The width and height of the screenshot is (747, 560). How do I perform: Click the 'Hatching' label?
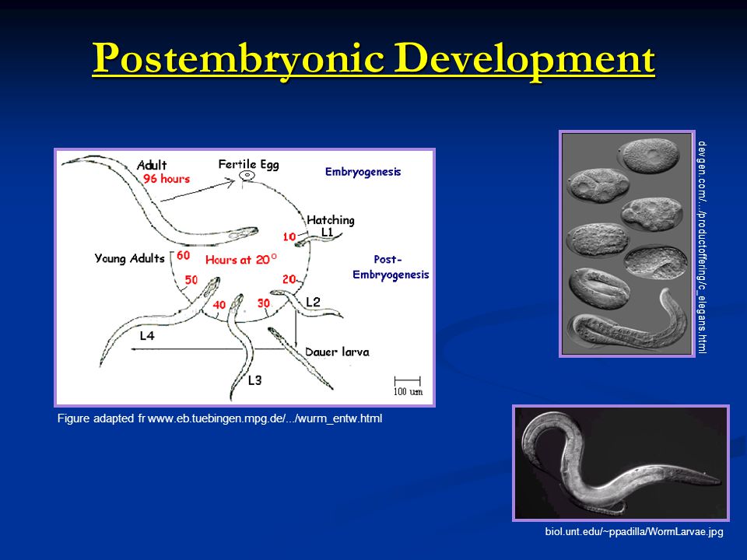coord(331,220)
